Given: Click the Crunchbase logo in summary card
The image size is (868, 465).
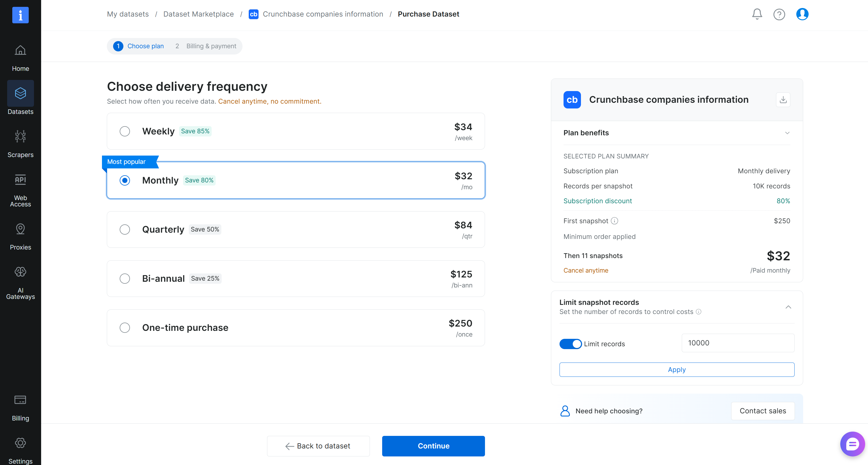Looking at the screenshot, I should (572, 100).
